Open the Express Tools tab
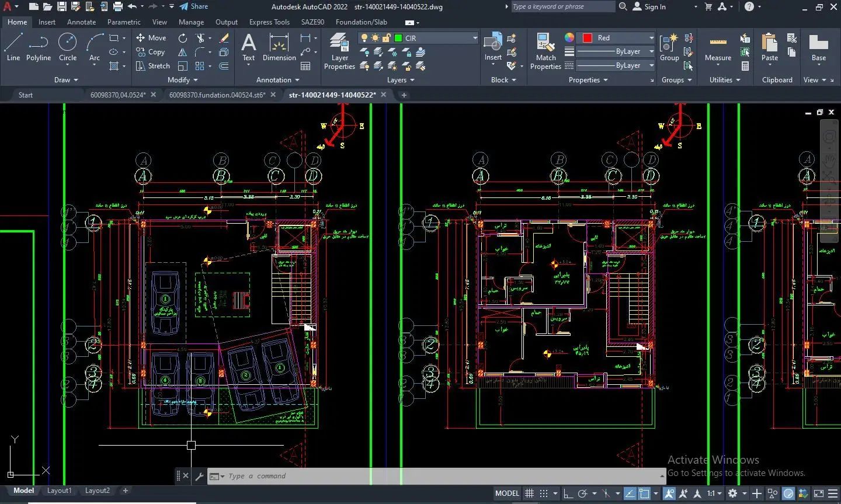 pyautogui.click(x=269, y=22)
